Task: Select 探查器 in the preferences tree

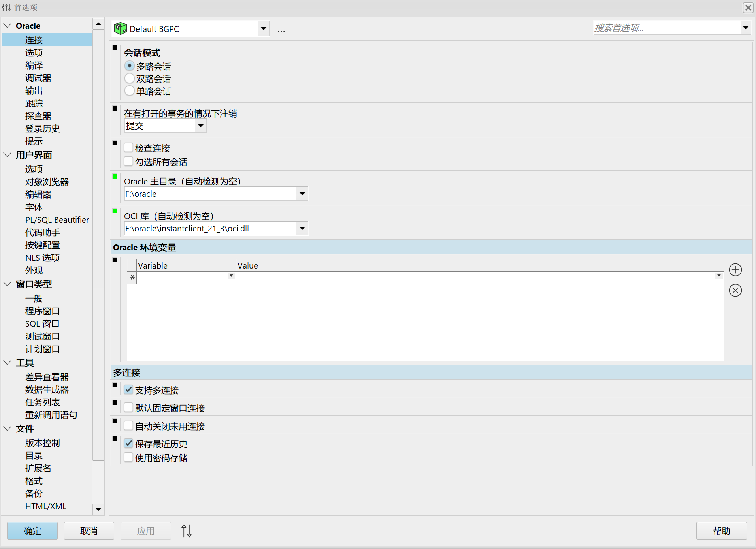Action: pyautogui.click(x=38, y=116)
